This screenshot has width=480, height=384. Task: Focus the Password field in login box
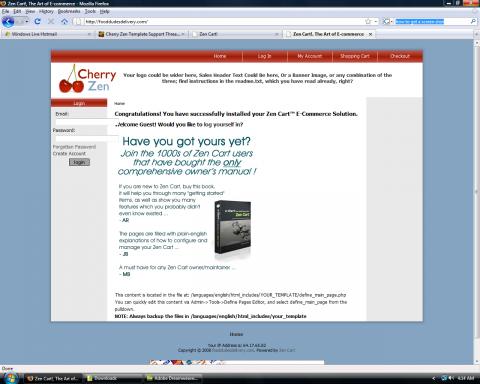coord(87,138)
